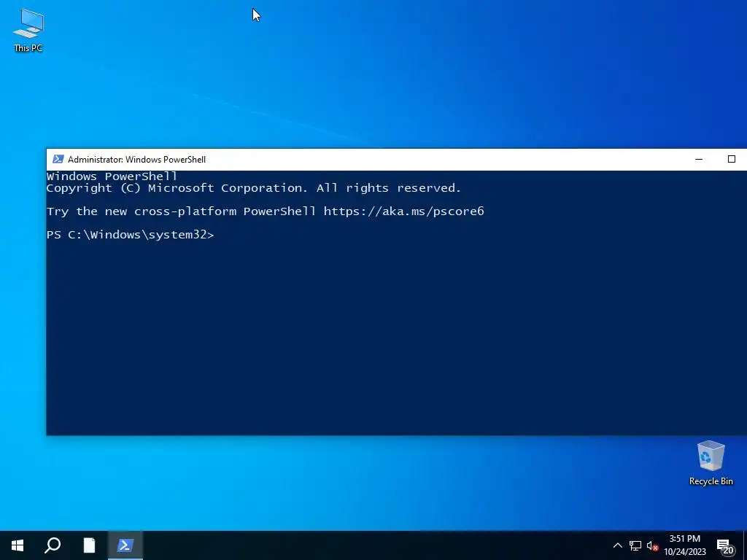The height and width of the screenshot is (560, 747).
Task: Open the Recycle Bin desktop icon
Action: (x=711, y=462)
